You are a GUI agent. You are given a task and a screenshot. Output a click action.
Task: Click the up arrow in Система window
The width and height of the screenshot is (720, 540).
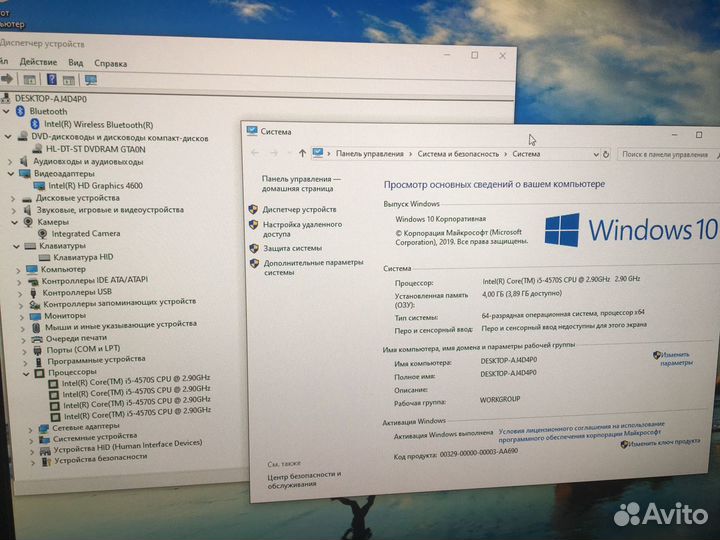(x=302, y=153)
